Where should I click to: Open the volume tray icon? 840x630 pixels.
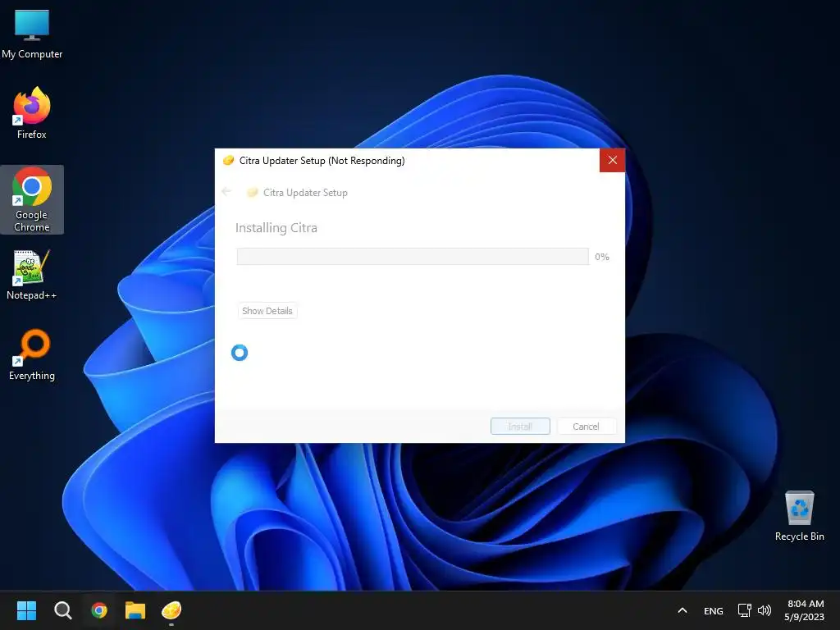tap(765, 610)
